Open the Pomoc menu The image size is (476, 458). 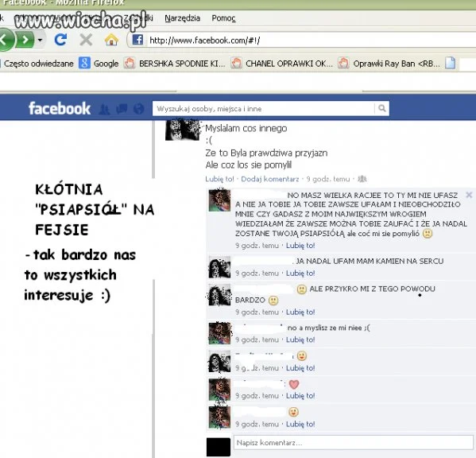coord(223,18)
